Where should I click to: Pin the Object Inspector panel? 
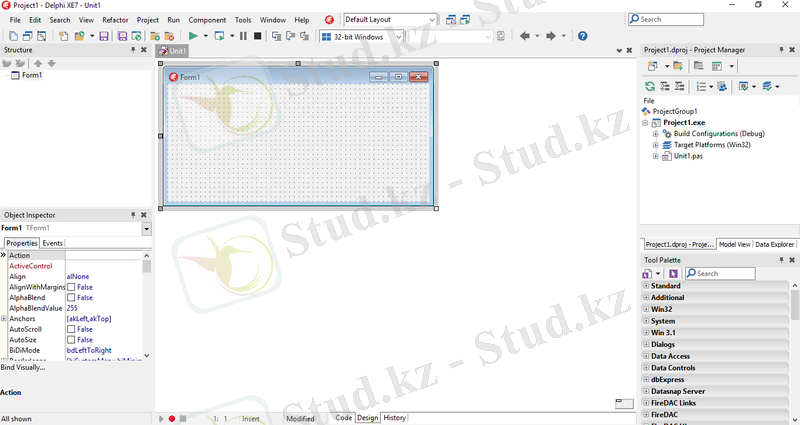(133, 215)
